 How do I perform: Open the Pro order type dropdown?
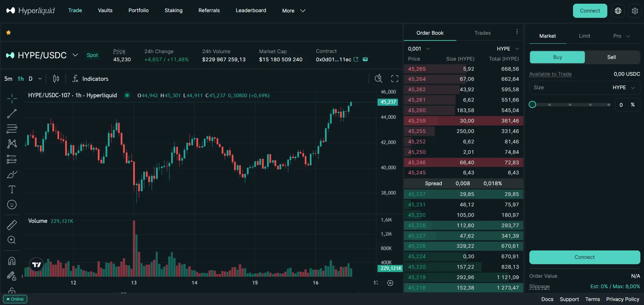(x=621, y=36)
